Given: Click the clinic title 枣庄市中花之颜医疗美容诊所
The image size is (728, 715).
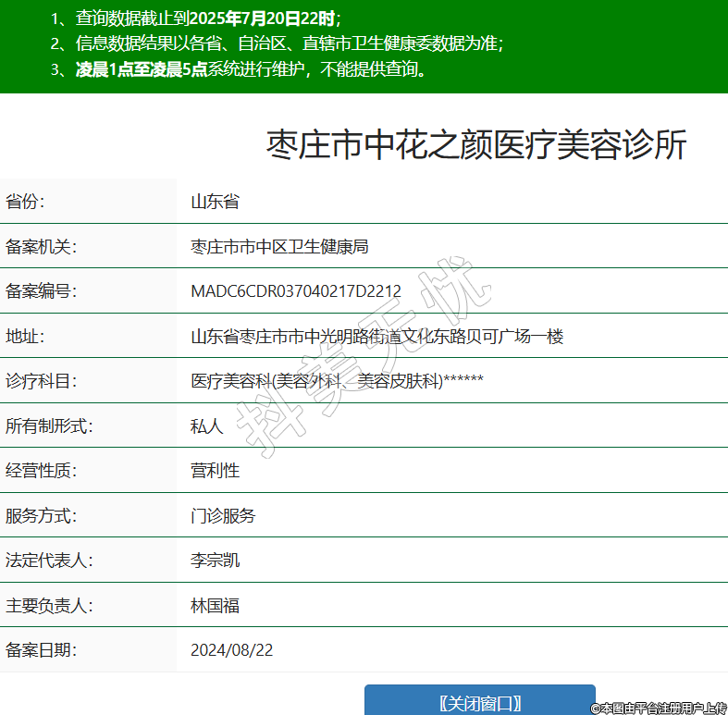Looking at the screenshot, I should click(476, 146).
